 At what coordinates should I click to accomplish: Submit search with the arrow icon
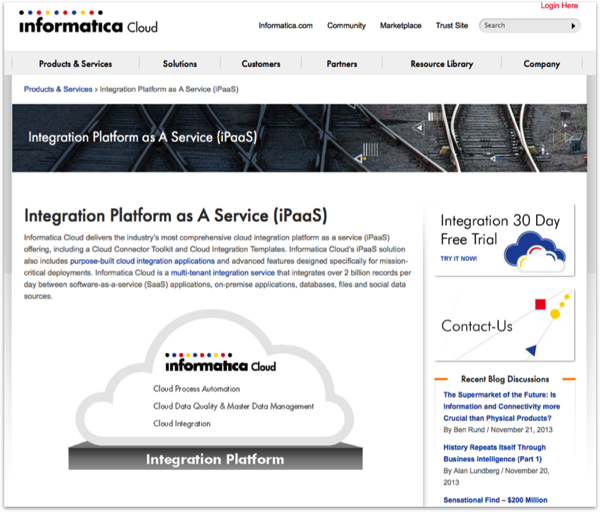(x=573, y=26)
